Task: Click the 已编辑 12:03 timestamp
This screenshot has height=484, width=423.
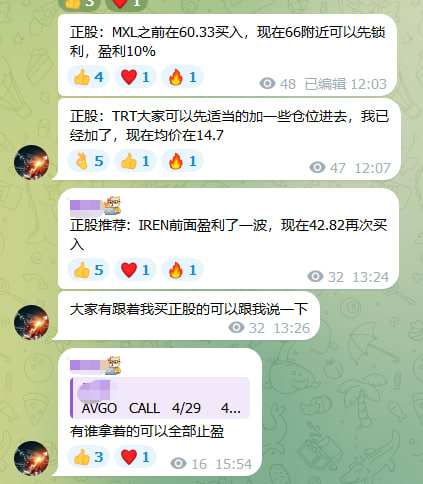Action: click(345, 84)
